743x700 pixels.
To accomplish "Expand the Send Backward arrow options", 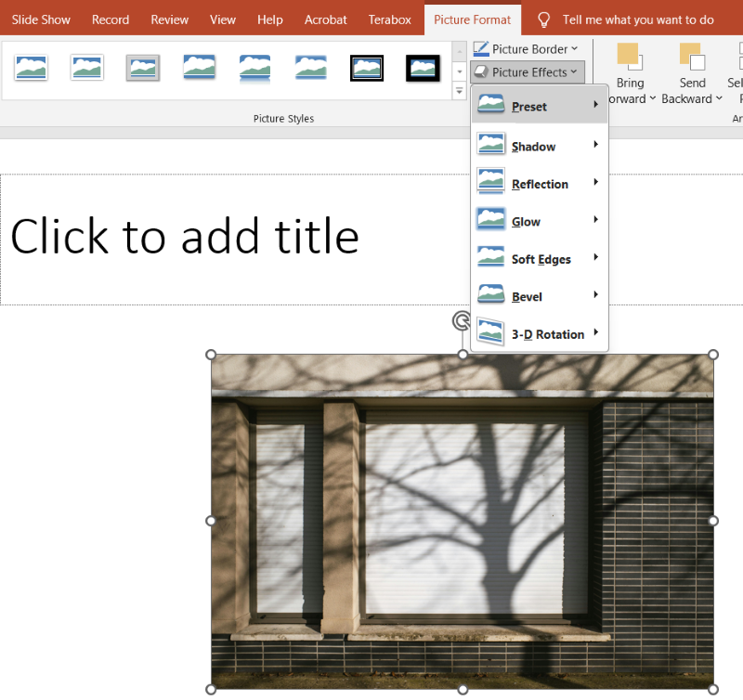I will tap(719, 98).
